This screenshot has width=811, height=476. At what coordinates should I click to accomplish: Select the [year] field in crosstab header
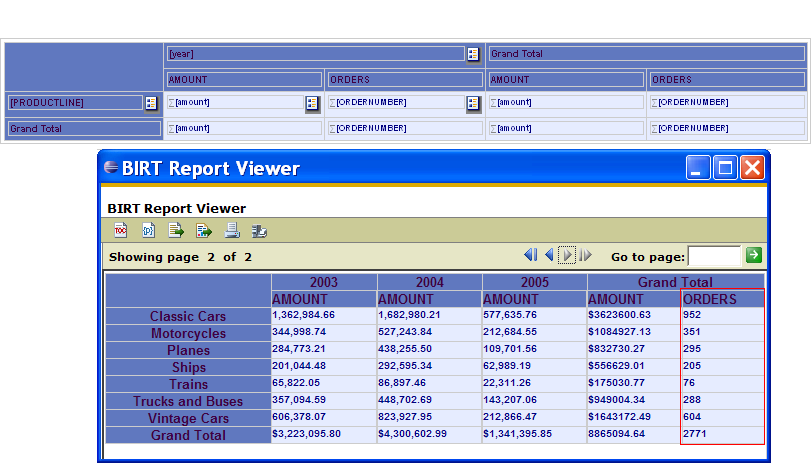click(x=315, y=54)
